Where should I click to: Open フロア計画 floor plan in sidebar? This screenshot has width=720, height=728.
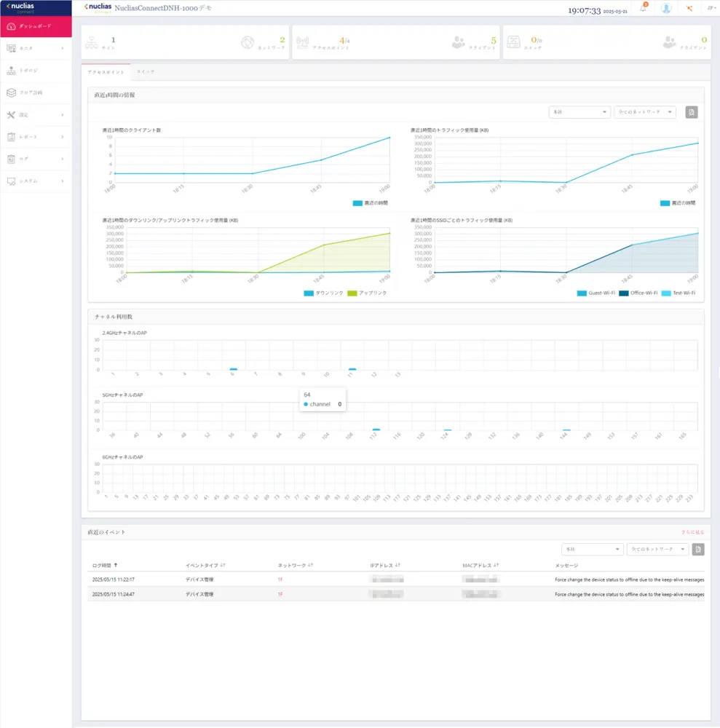pyautogui.click(x=36, y=93)
